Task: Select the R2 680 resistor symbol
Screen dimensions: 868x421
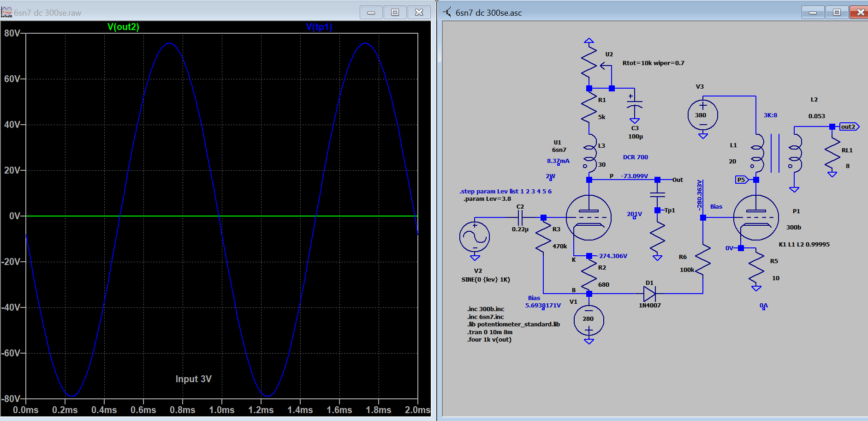Action: pos(589,276)
